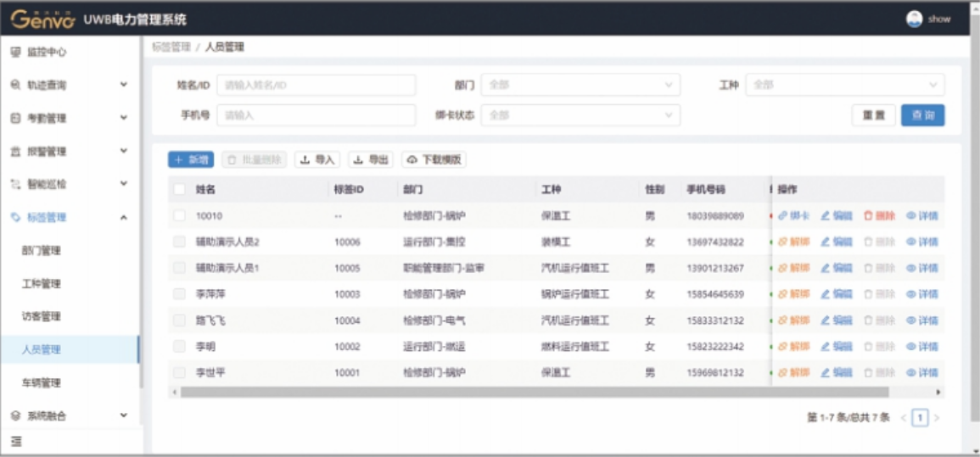Click the 重置 button
Screen dimensions: 980x457
pyautogui.click(x=874, y=115)
